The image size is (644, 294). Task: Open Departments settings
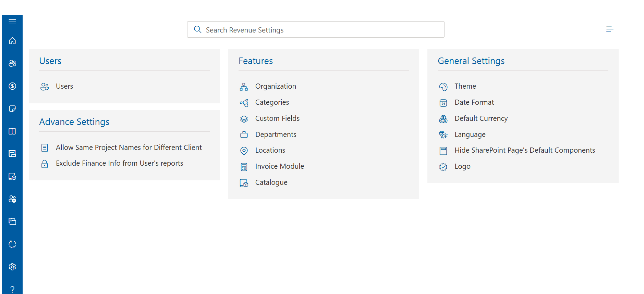pyautogui.click(x=276, y=135)
